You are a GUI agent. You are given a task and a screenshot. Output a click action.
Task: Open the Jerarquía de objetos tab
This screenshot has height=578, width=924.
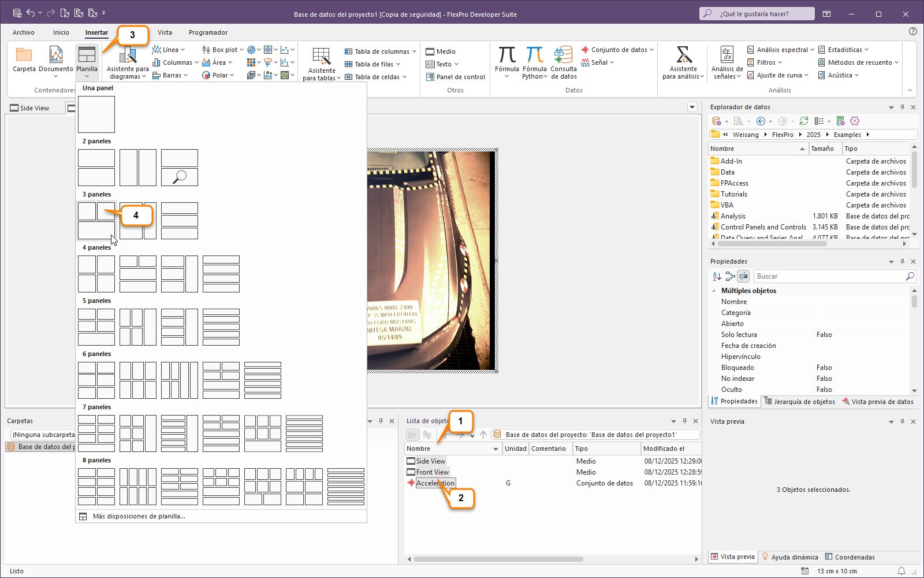click(x=799, y=402)
